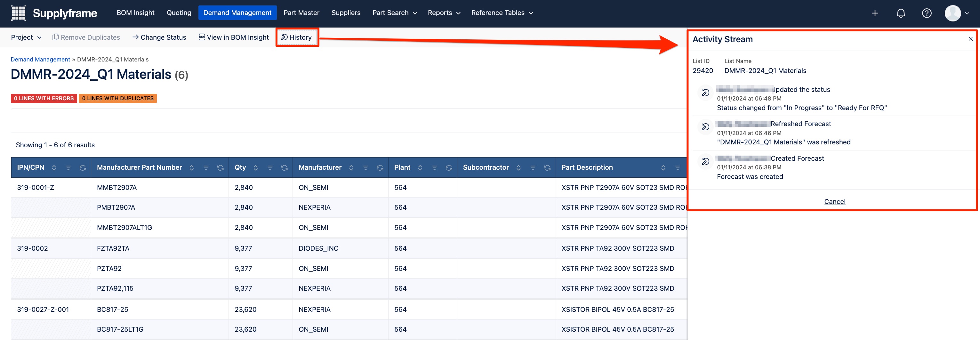Filter the Subcontractor column
The image size is (980, 340).
tap(533, 168)
